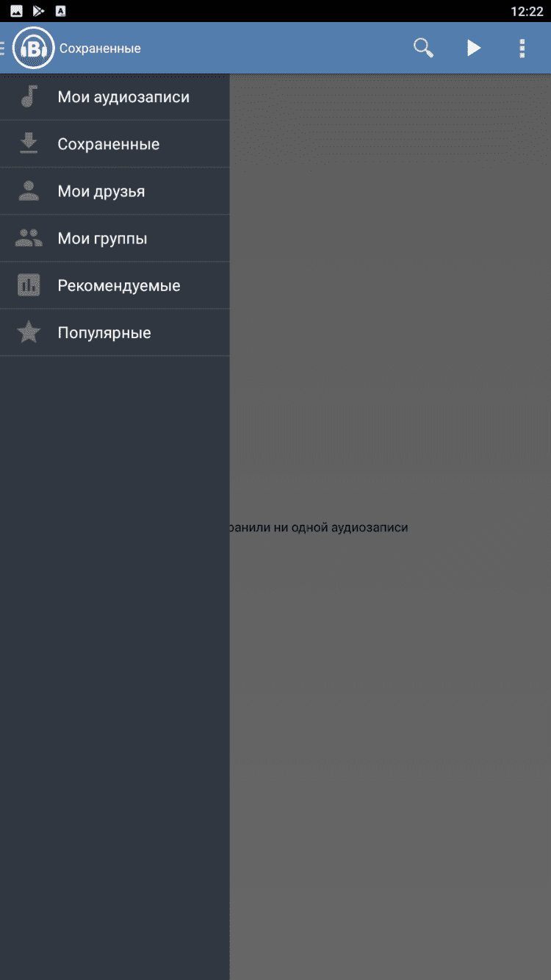Click the person icon beside Мои друзья
Image resolution: width=551 pixels, height=980 pixels.
point(29,191)
